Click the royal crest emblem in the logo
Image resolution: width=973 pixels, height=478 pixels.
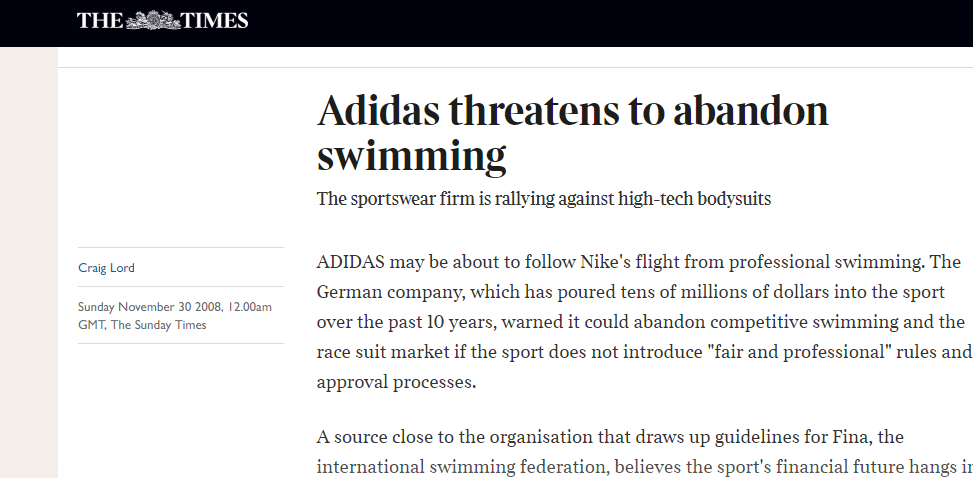[x=147, y=20]
